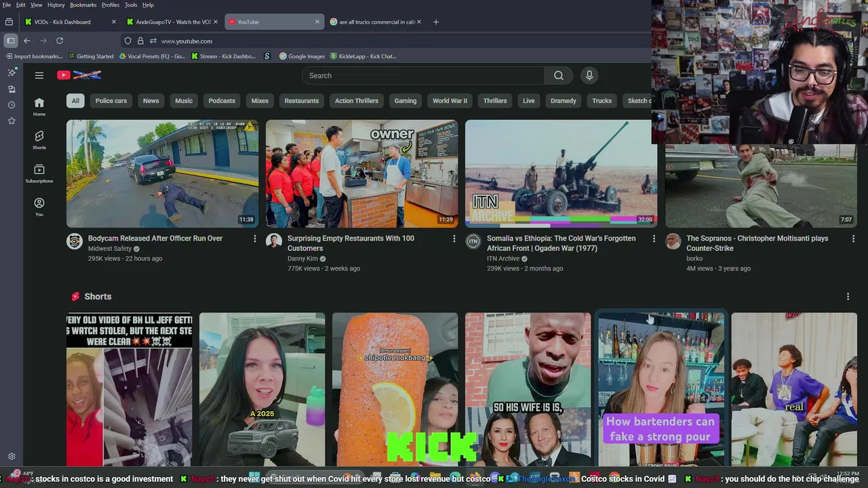Open the Getting Started bookmark

tap(91, 56)
